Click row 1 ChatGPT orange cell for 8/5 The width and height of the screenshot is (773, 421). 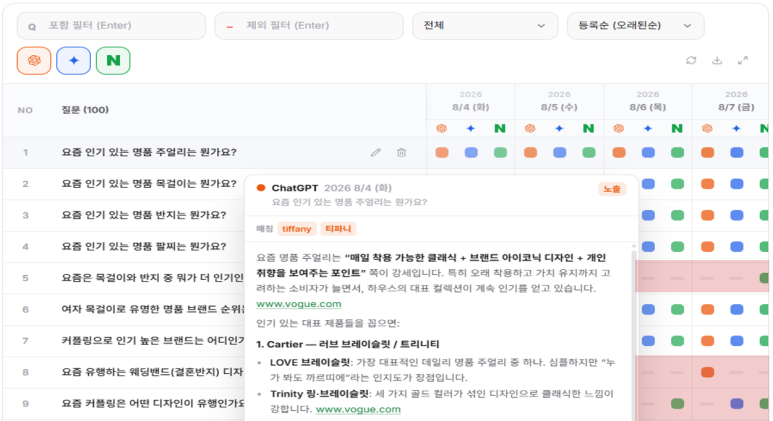pyautogui.click(x=530, y=152)
